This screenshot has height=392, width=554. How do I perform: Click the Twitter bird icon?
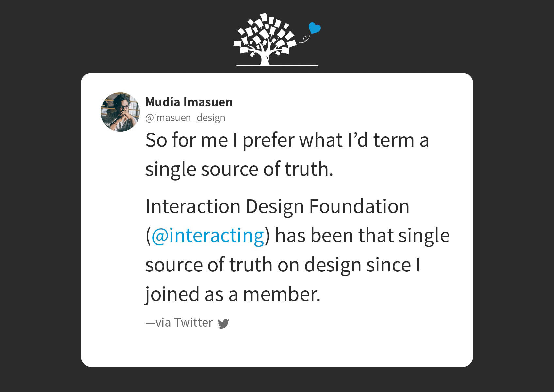223,324
